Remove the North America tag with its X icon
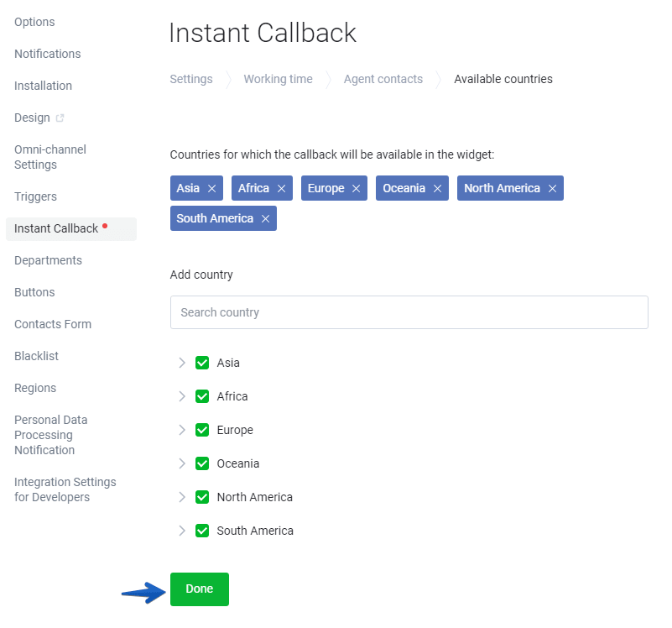The height and width of the screenshot is (628, 672). [552, 188]
